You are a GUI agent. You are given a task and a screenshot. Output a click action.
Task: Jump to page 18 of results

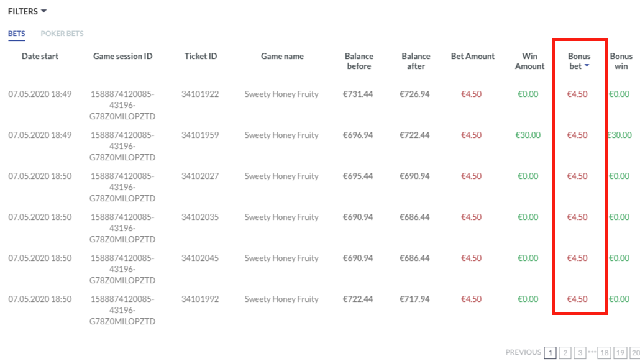605,353
